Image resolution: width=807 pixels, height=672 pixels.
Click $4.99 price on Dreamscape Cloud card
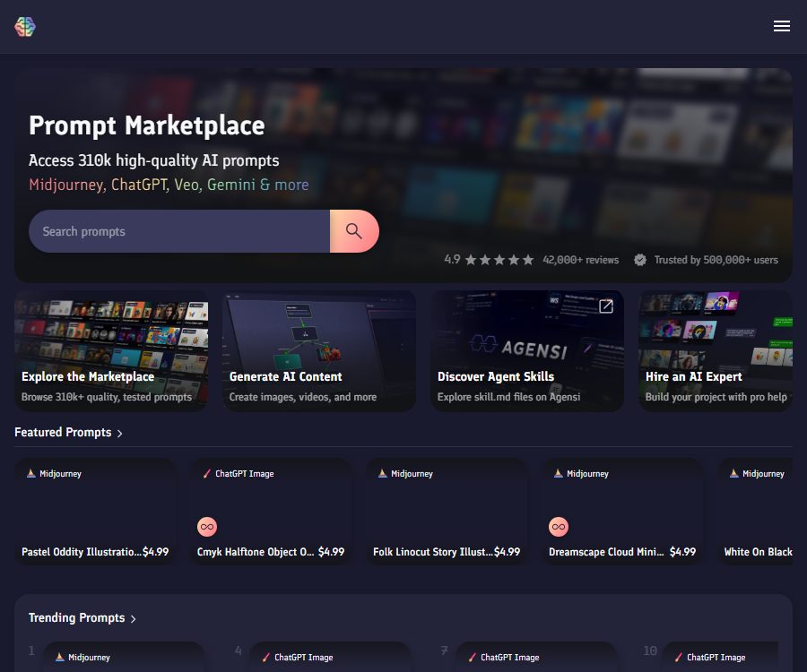[x=682, y=552]
